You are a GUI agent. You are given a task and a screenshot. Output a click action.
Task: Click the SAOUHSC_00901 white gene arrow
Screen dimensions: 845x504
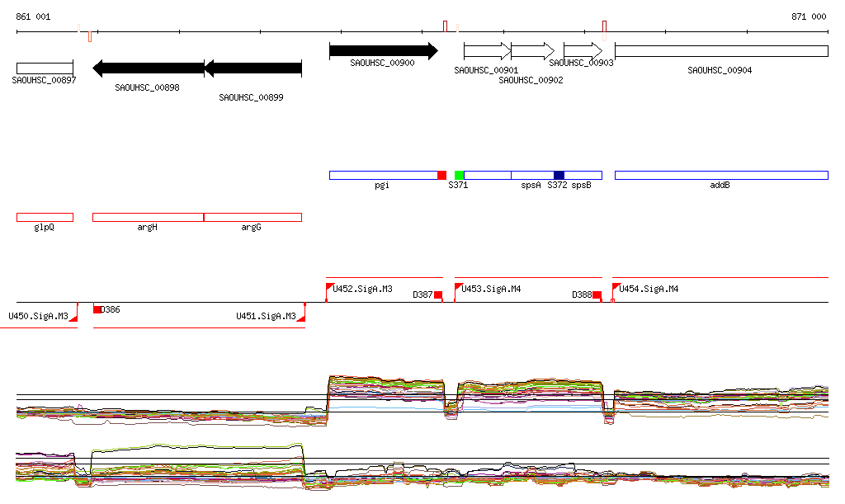tap(487, 51)
